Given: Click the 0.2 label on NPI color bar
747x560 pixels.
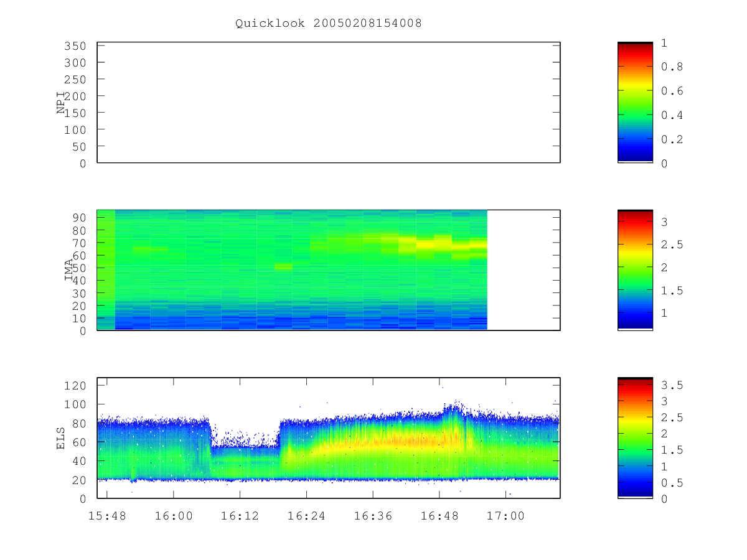Looking at the screenshot, I should (671, 139).
